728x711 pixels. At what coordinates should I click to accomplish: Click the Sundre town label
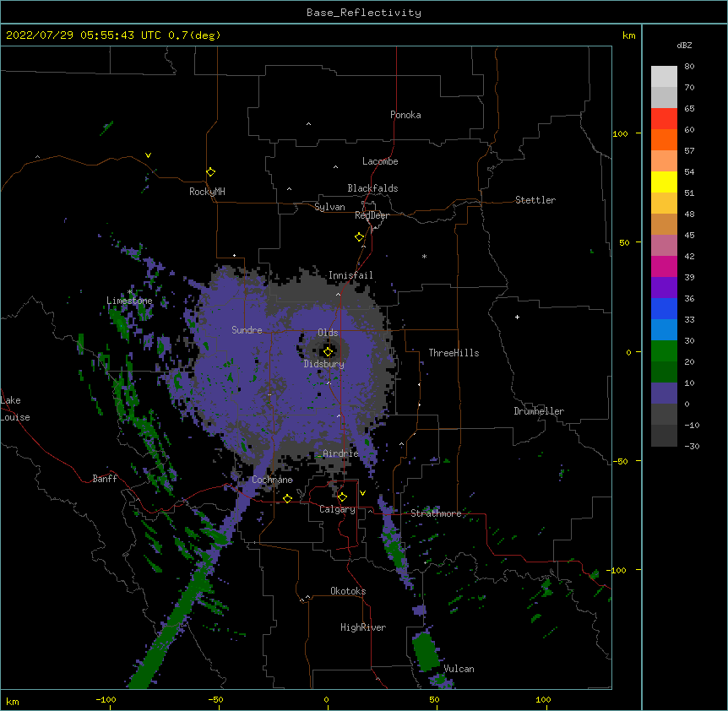coord(247,330)
